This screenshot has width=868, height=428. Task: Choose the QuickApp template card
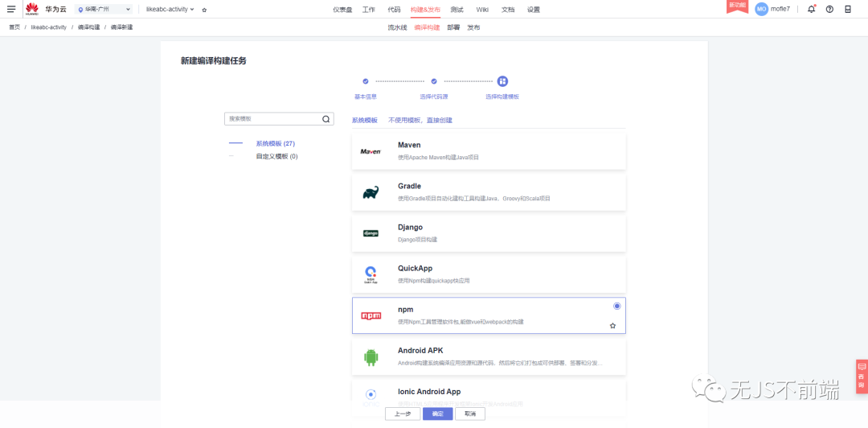(489, 274)
